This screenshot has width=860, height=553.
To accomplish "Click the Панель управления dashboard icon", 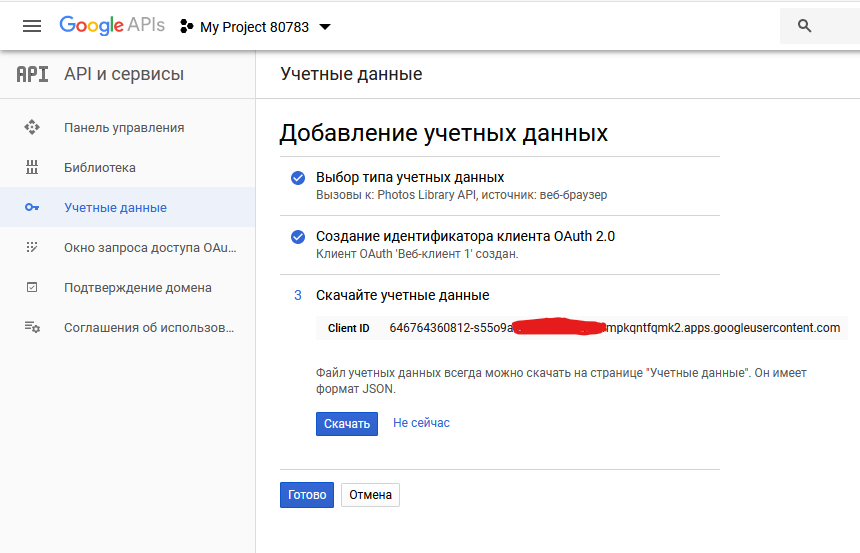I will [32, 127].
